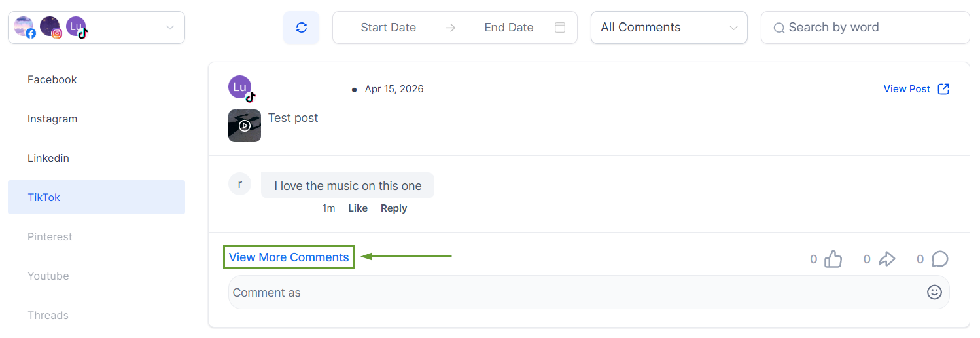980x338 pixels.
Task: Switch to the Instagram tab
Action: (x=52, y=119)
